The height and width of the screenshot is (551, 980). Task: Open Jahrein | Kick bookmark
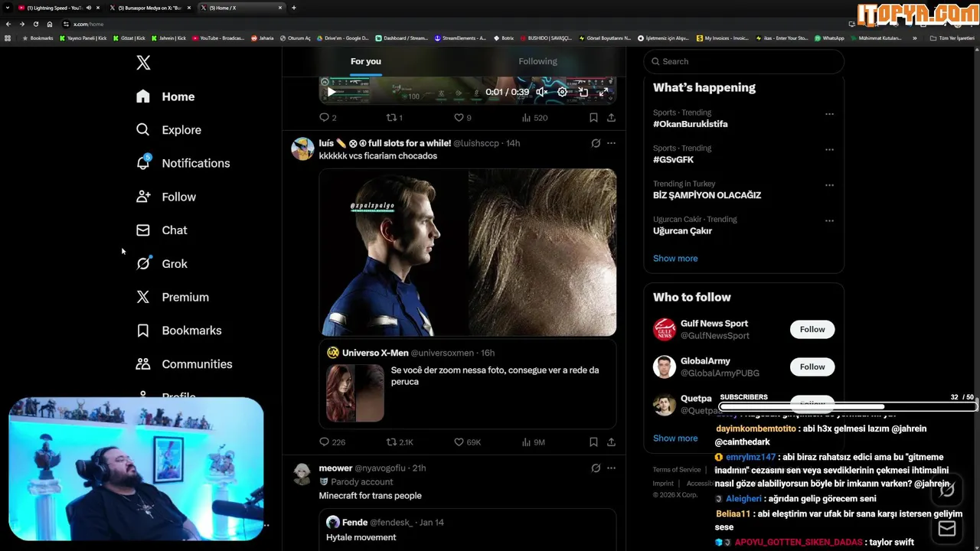168,38
